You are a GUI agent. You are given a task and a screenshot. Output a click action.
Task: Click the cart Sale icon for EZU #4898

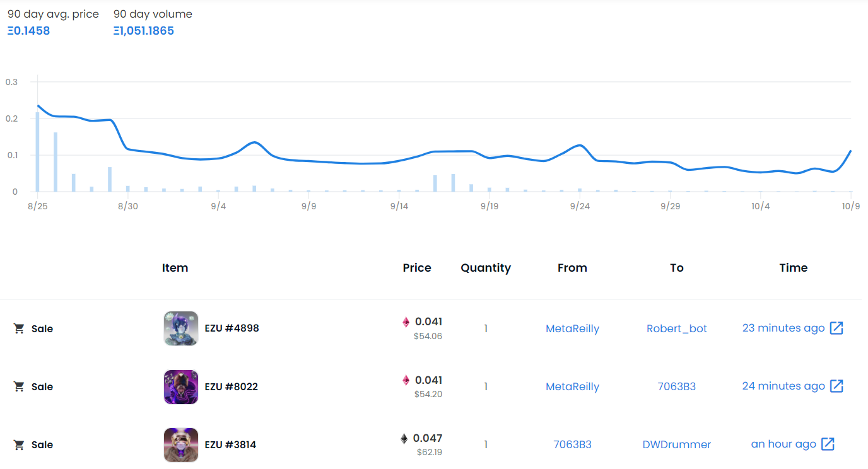(x=20, y=328)
